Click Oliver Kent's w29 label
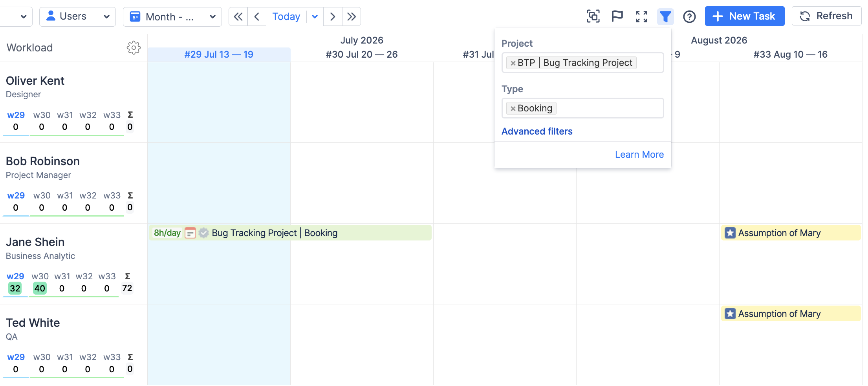 [x=16, y=115]
